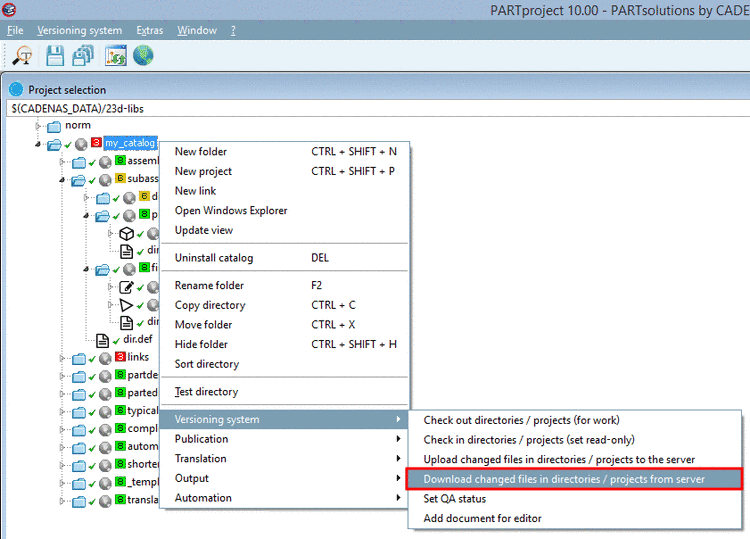Select Move folder
The width and height of the screenshot is (750, 539).
click(x=285, y=325)
